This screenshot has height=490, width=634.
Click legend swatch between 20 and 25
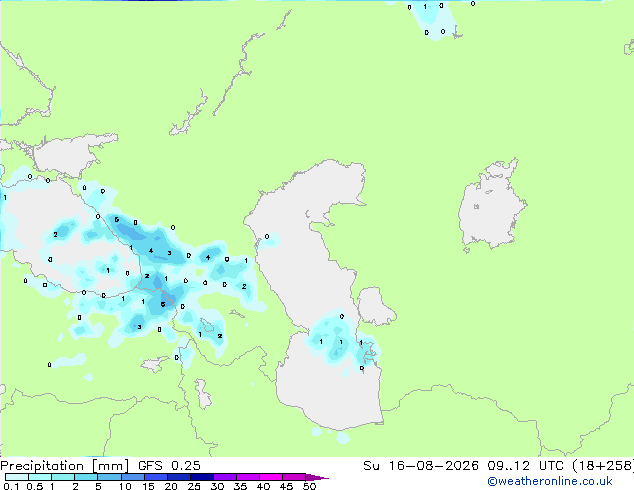coord(178,477)
